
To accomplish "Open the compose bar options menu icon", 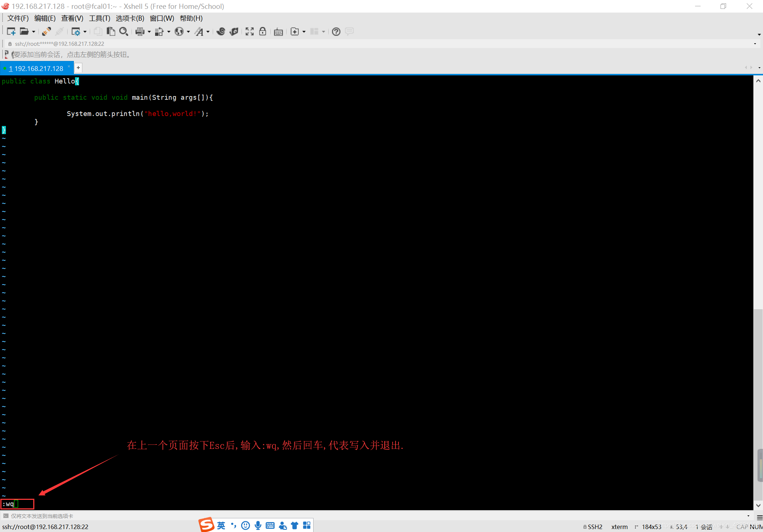I will tap(759, 518).
